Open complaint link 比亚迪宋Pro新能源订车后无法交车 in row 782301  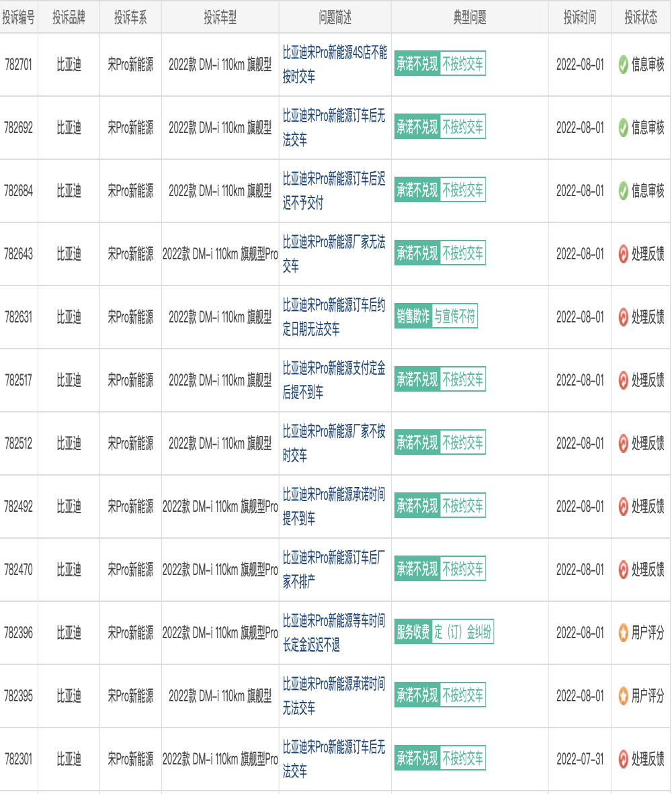[x=334, y=759]
